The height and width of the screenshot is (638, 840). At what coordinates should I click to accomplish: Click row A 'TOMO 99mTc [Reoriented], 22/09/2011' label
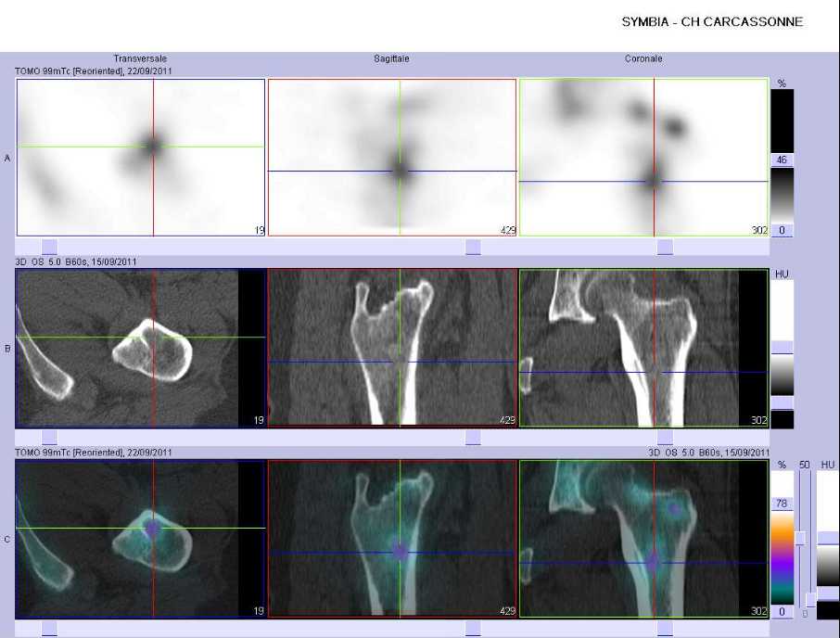point(94,71)
